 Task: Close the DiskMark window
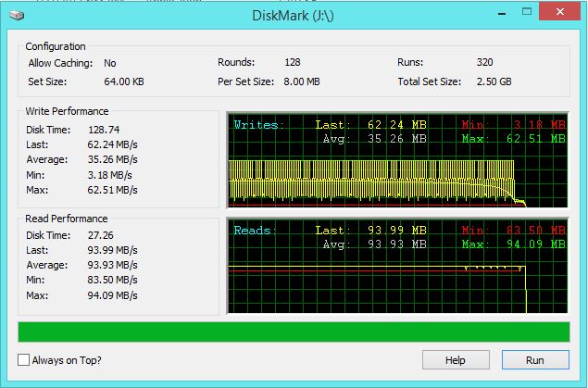[560, 12]
